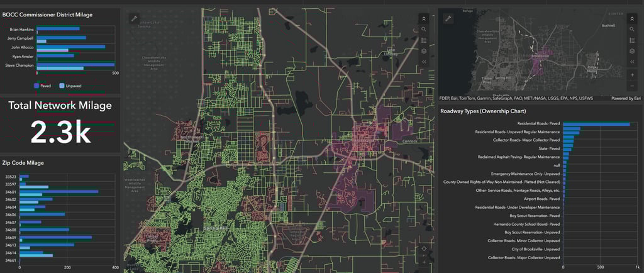Viewport: 644px width, 273px height.
Task: Collapse main map toolbar with double-left arrows
Action: [424, 62]
